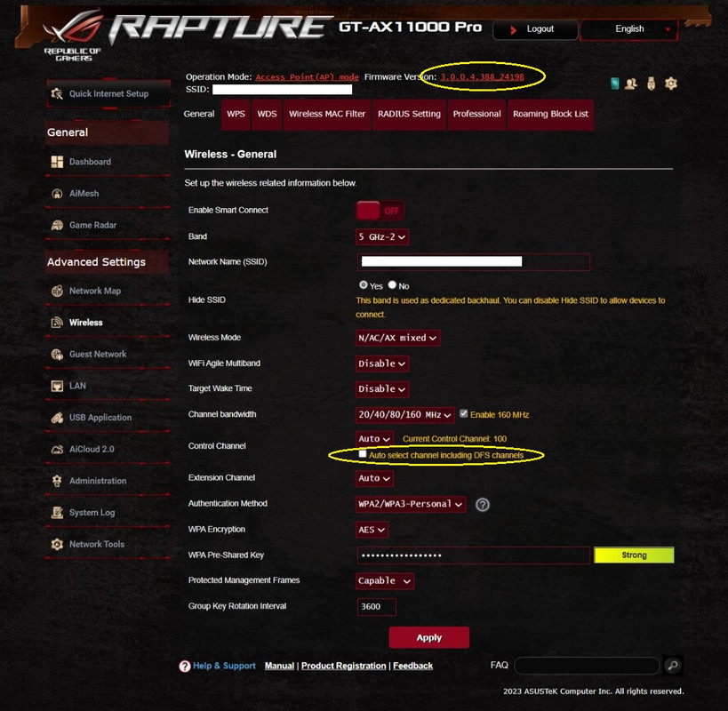Switch to the Professional tab
The image size is (728, 711).
coord(476,114)
